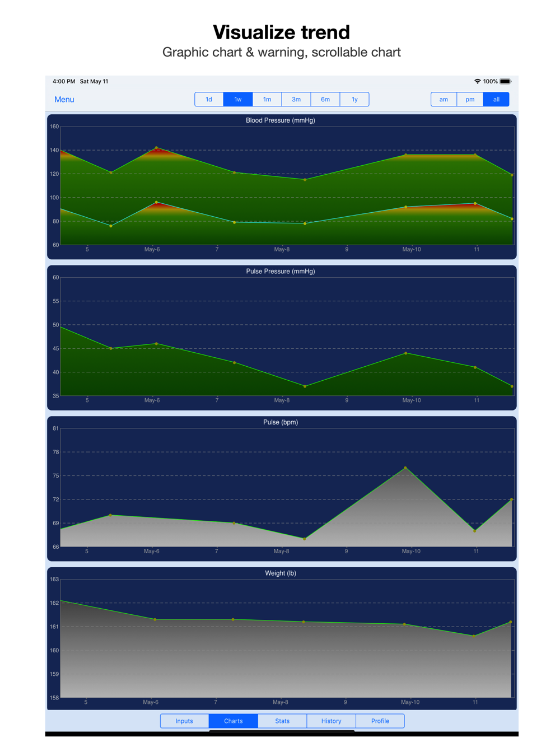Tap the lowest weight point near 11
This screenshot has width=560, height=747.
tap(474, 636)
